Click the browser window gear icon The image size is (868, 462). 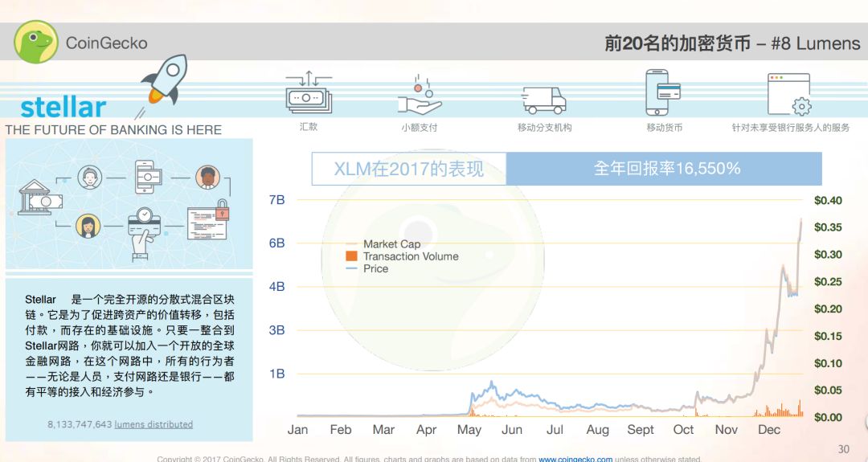point(789,95)
